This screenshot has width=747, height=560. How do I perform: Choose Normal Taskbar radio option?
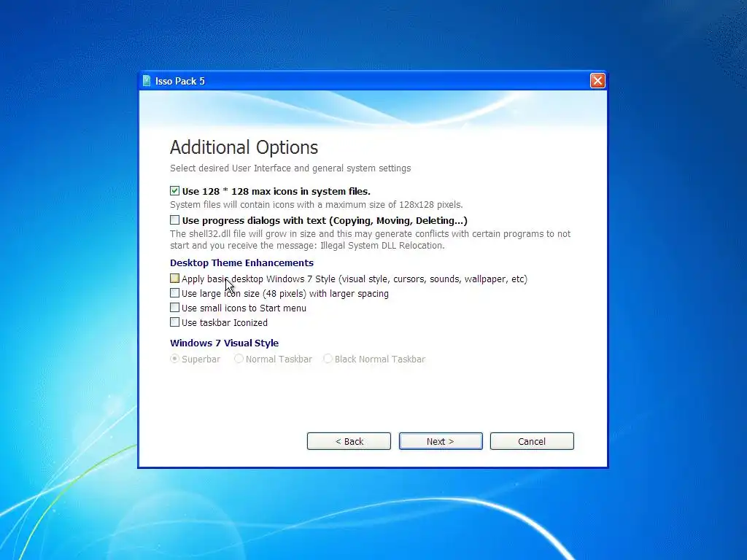(x=239, y=359)
